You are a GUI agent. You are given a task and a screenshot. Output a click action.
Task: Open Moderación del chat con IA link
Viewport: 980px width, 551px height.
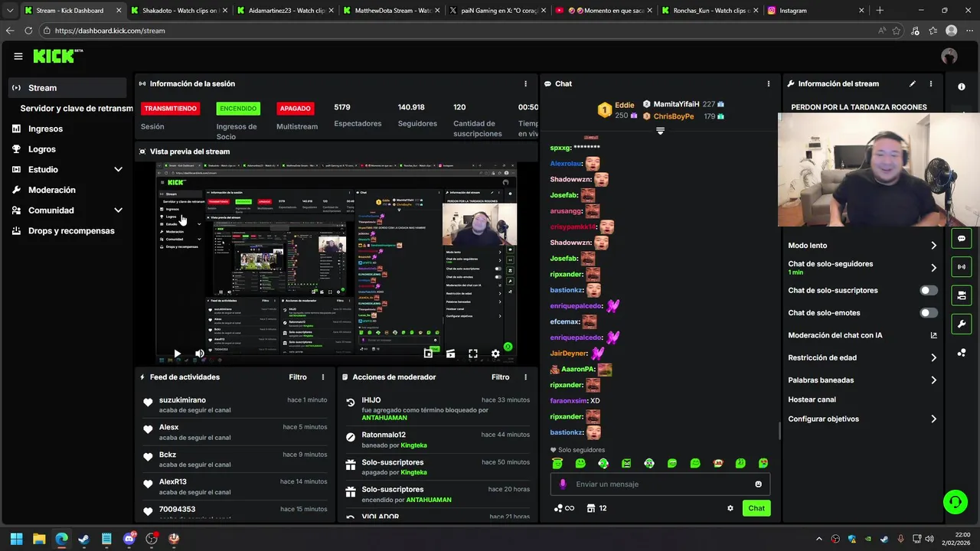863,335
